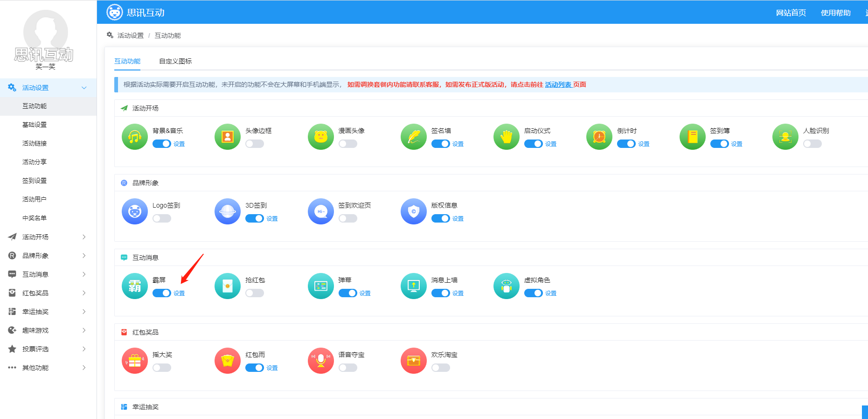Click the 签名墙 feather pen icon
Screen dimensions: 868x419
coord(413,137)
